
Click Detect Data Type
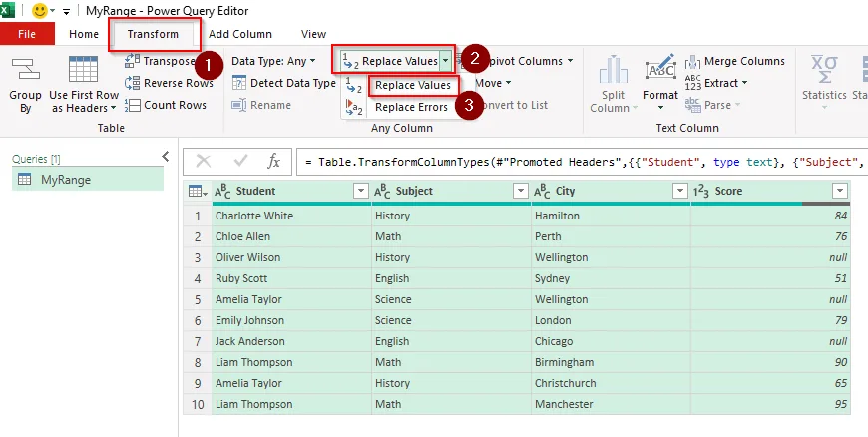pyautogui.click(x=284, y=83)
